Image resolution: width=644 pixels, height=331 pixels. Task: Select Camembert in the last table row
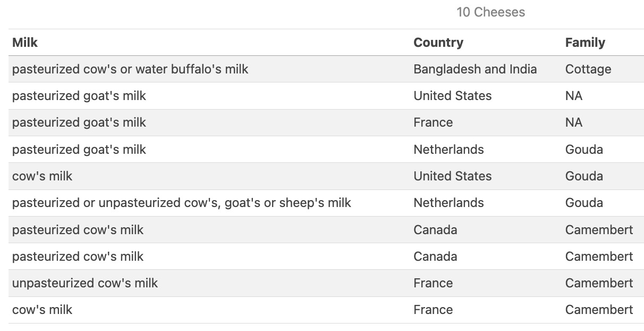[599, 310]
